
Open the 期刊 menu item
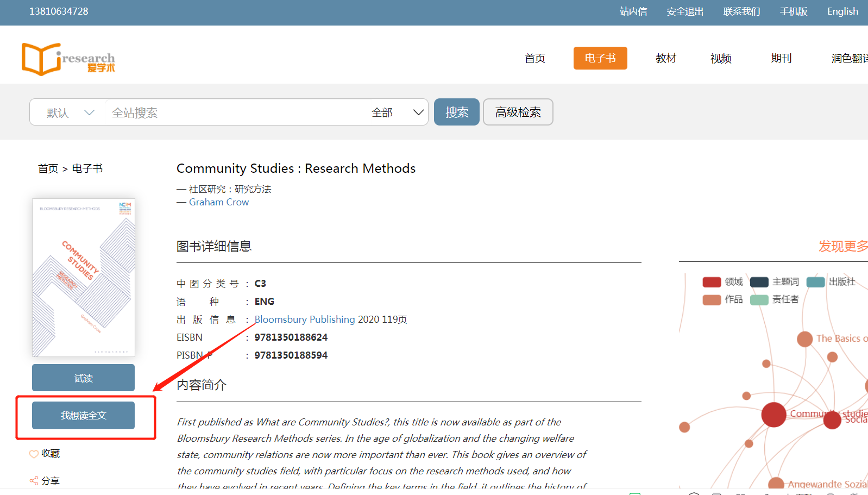click(781, 58)
